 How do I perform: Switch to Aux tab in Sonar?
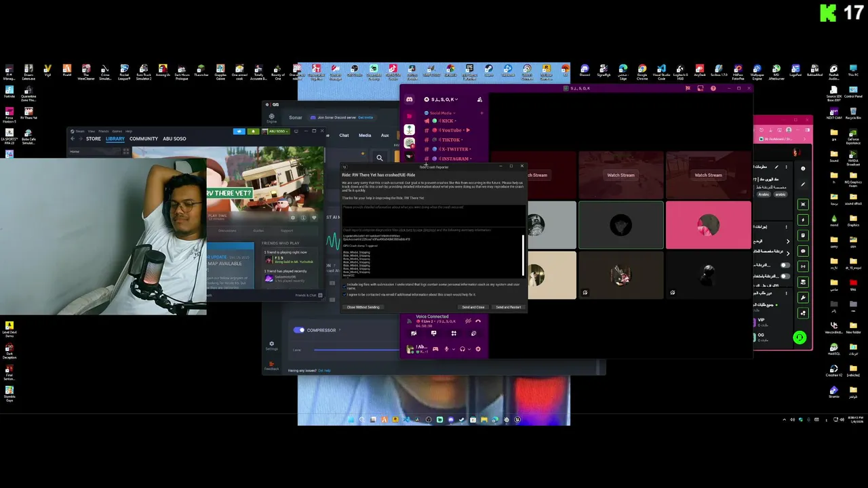coord(384,135)
